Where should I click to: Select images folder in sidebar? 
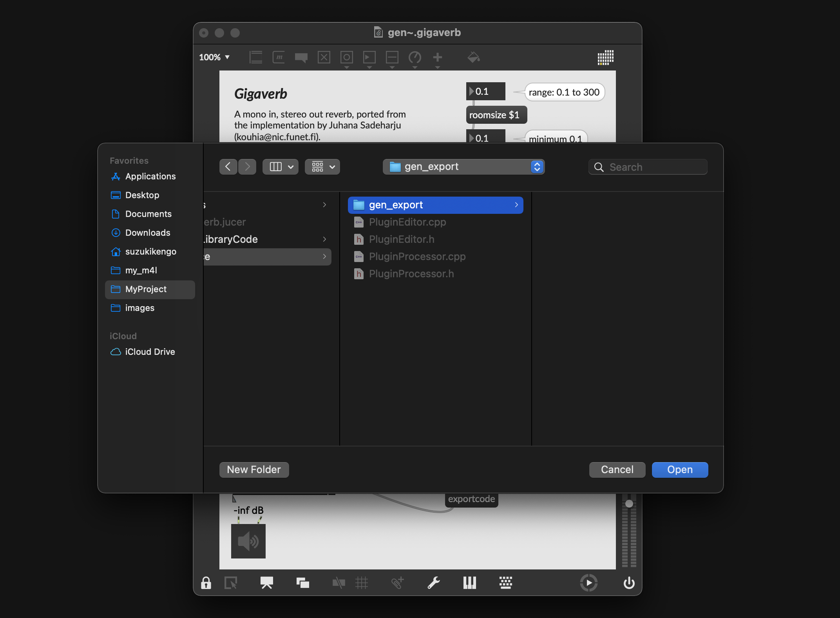[150, 308]
